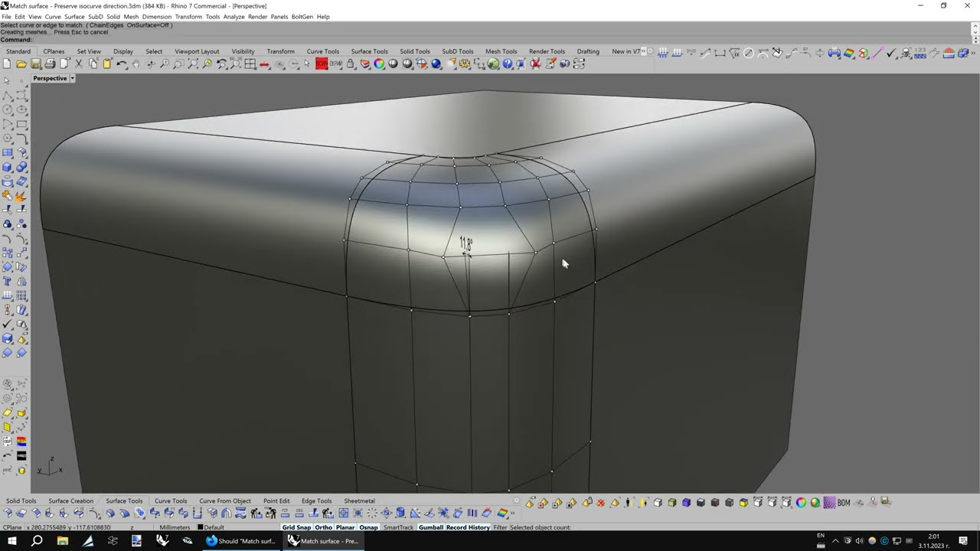Toggle Grid Snap in status bar

[296, 527]
